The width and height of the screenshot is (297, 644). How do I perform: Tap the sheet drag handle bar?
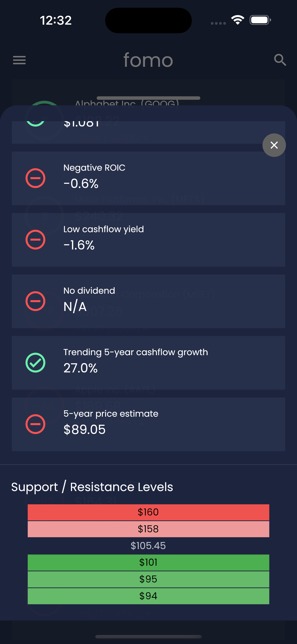(x=148, y=98)
